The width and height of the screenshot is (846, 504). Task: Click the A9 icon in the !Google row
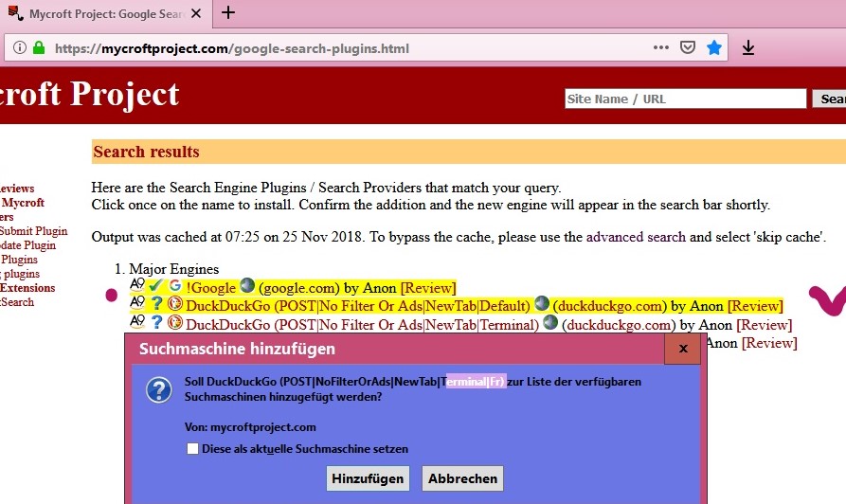pos(137,285)
